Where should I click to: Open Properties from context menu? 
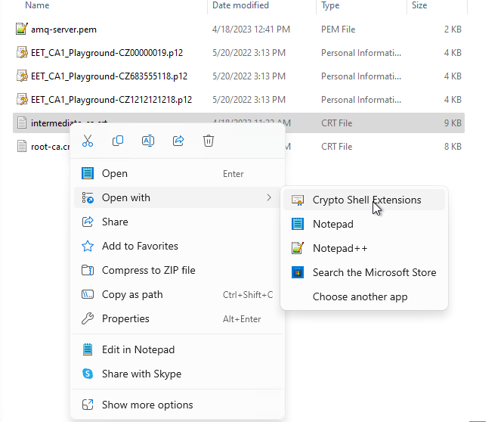coord(125,318)
